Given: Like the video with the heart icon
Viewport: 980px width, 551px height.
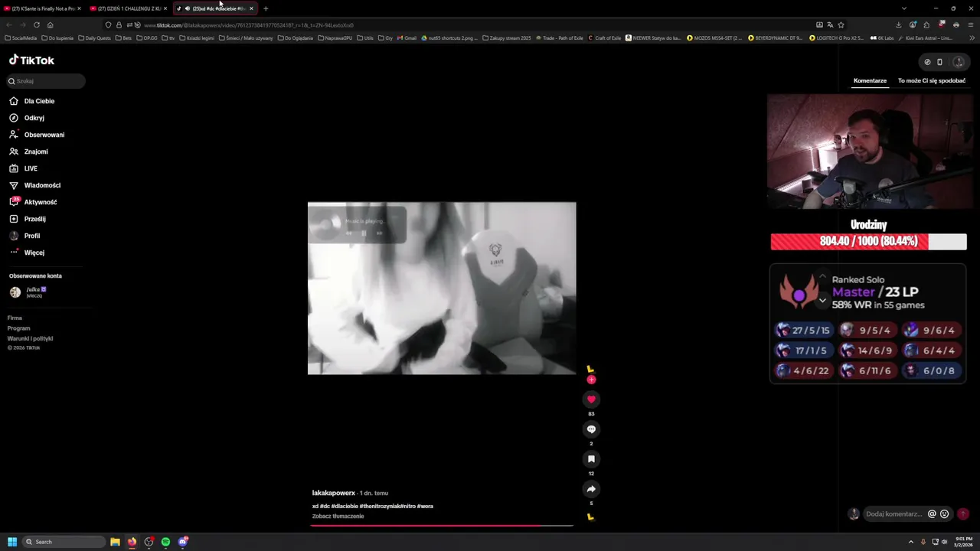Looking at the screenshot, I should point(591,399).
